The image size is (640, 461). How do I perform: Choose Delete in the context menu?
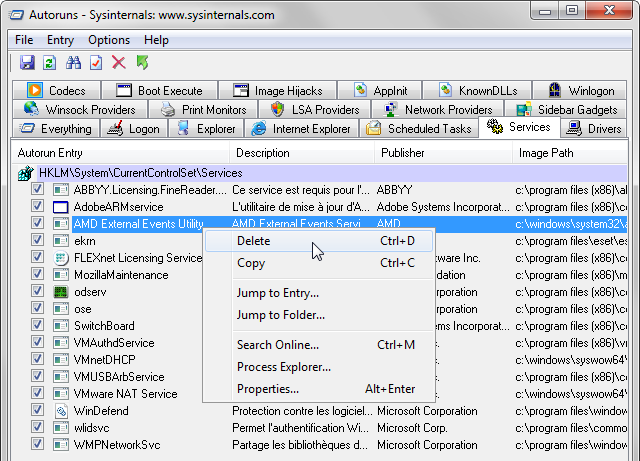pyautogui.click(x=319, y=241)
